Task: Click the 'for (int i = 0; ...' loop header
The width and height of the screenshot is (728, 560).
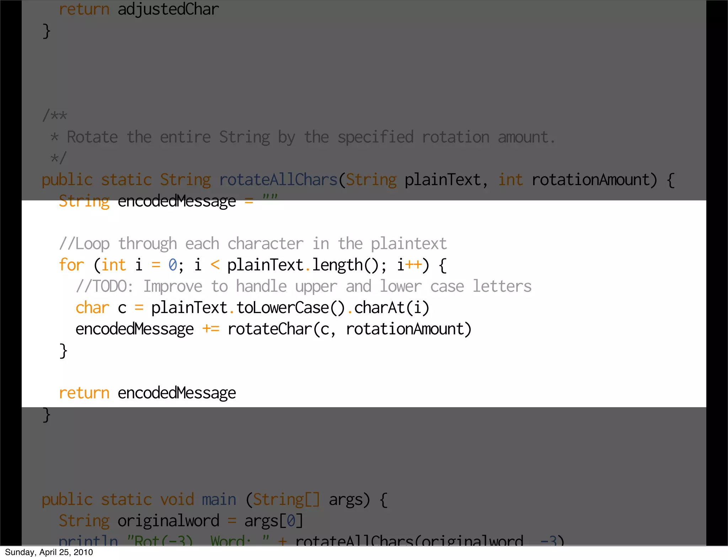Action: tap(253, 265)
